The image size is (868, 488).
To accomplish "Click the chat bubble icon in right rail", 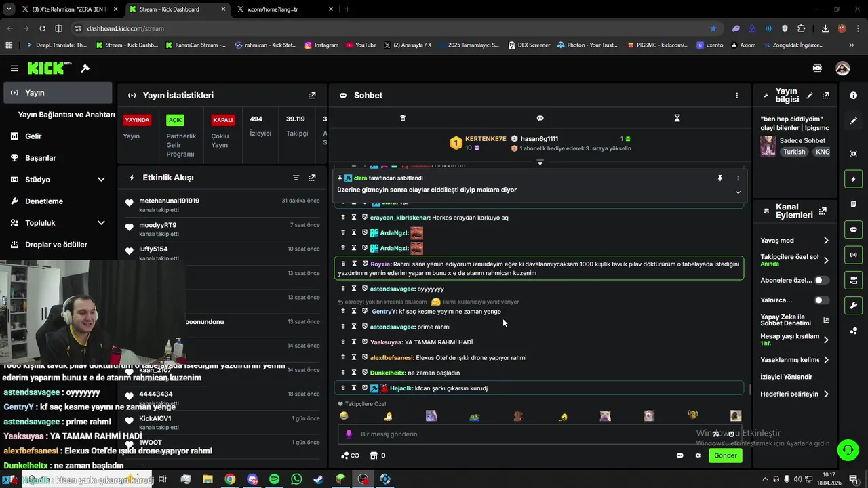I will pos(853,230).
